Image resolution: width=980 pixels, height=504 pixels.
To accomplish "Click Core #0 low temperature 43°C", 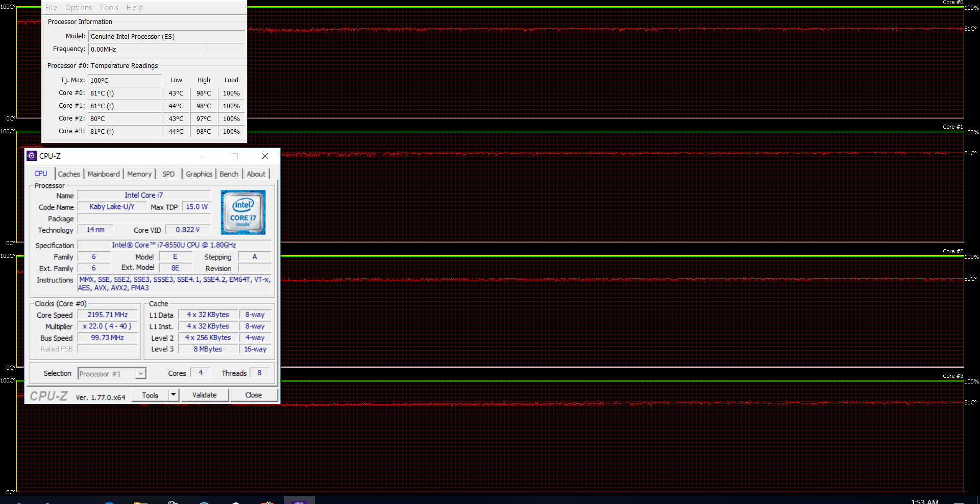I will pos(176,93).
